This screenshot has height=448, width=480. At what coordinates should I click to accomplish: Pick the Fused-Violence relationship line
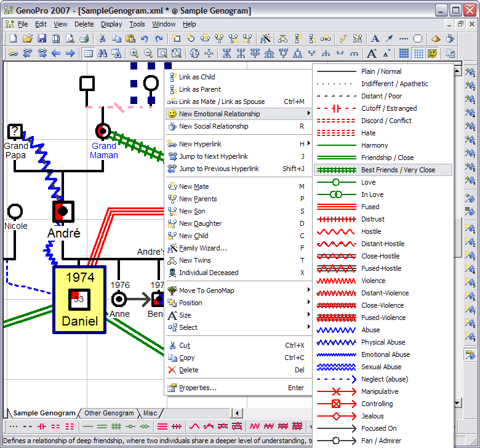point(382,318)
